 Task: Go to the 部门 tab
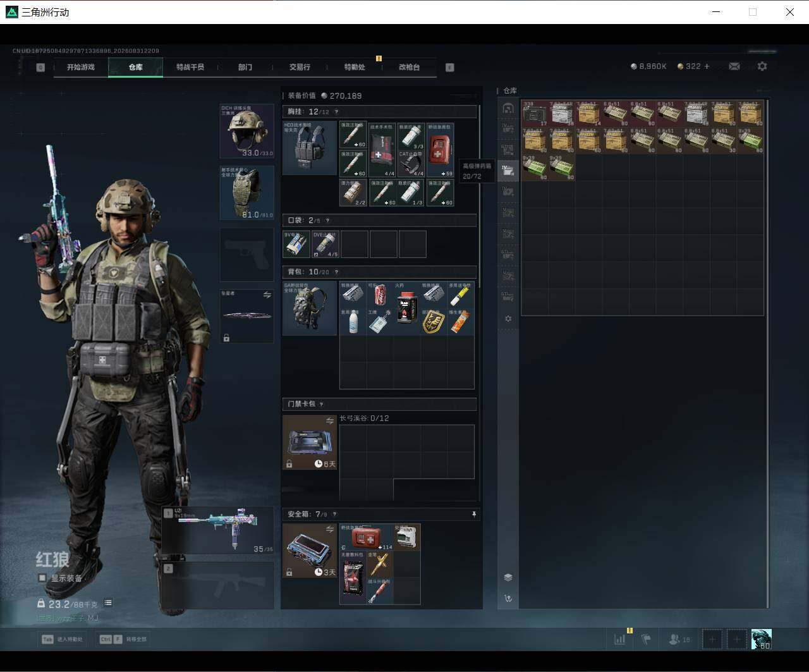click(x=245, y=67)
